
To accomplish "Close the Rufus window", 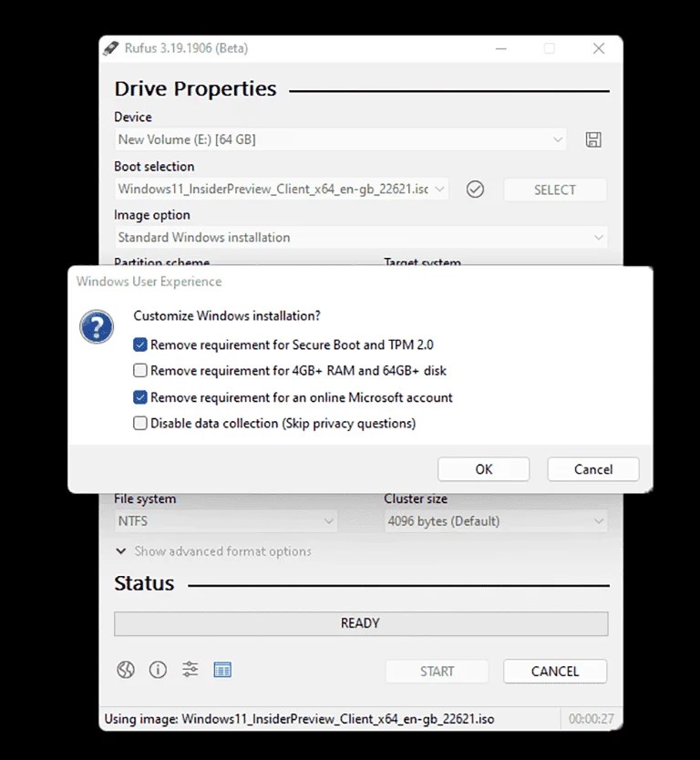I will [x=599, y=48].
